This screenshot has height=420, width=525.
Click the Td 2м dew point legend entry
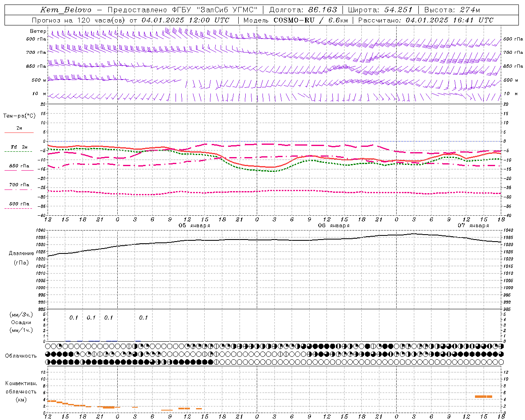(x=19, y=147)
